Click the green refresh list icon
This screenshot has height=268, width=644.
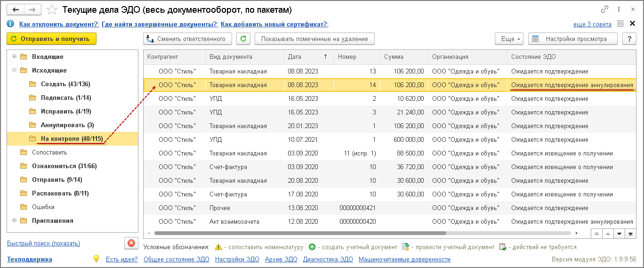(x=243, y=39)
